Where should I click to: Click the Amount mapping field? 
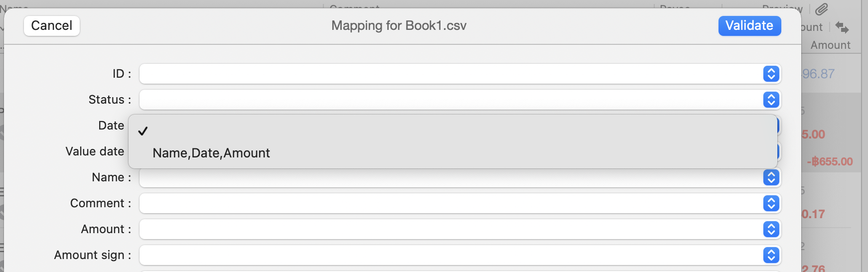point(460,229)
